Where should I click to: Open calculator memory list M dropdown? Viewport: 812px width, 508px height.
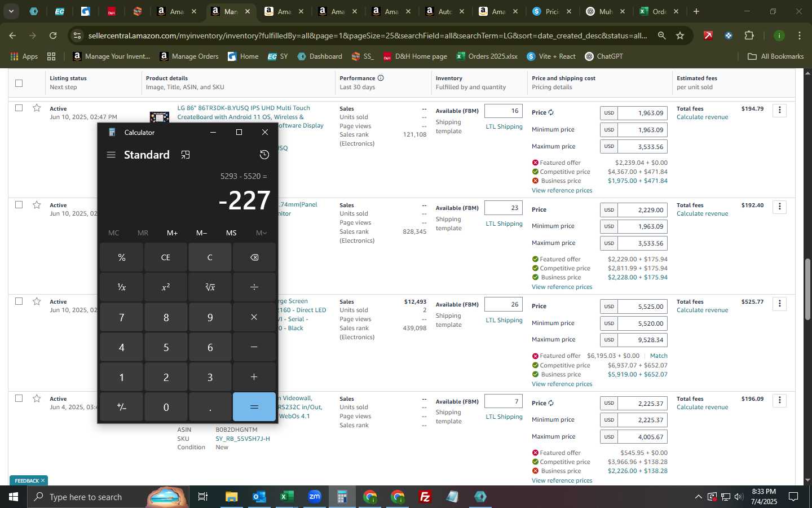(261, 233)
